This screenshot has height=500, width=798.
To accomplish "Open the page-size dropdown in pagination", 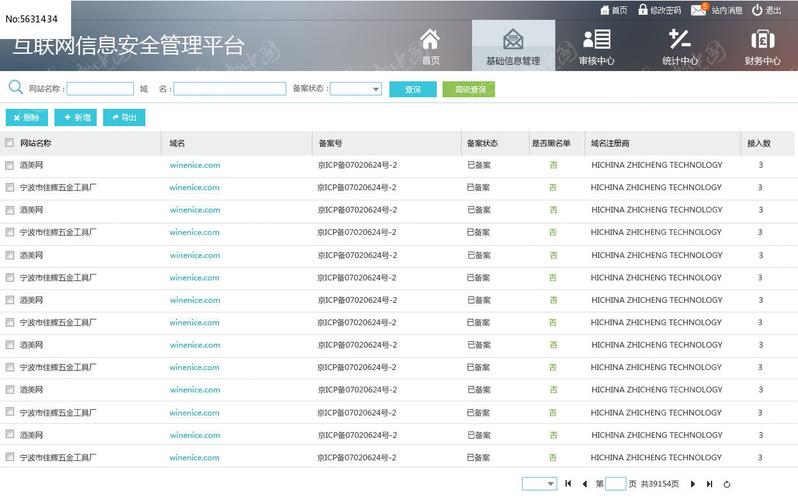I will click(539, 484).
